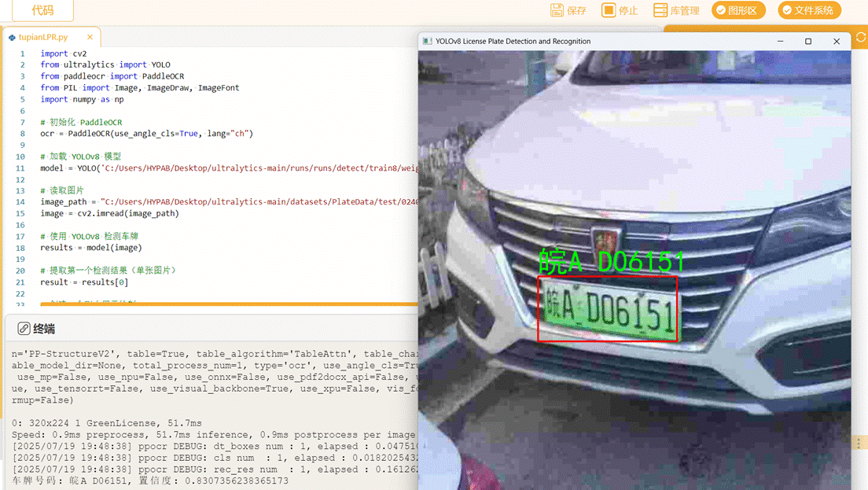Click the 终端 terminal link icon

tap(24, 328)
